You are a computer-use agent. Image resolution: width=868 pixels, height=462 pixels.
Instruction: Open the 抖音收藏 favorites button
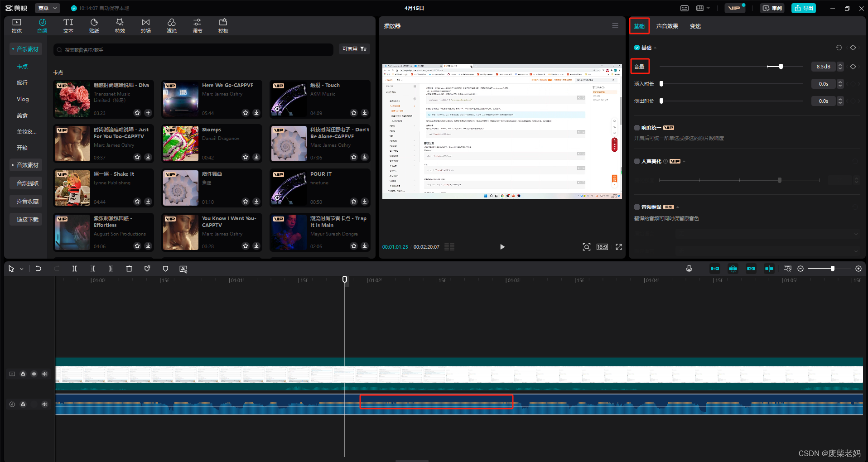click(26, 201)
